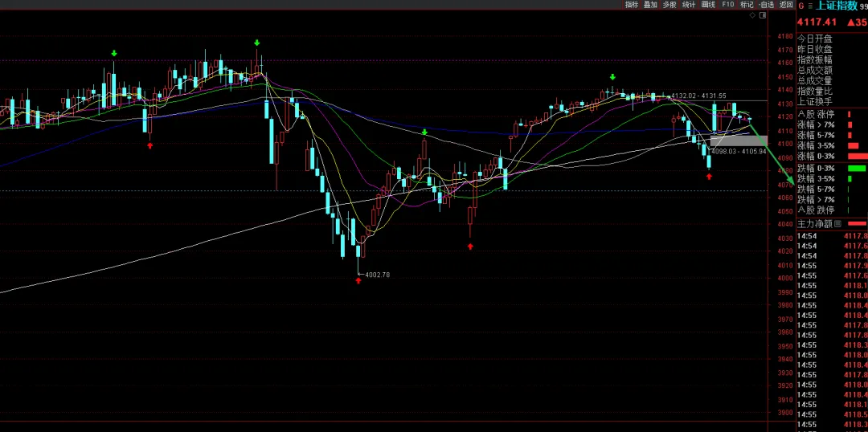The width and height of the screenshot is (868, 432).
Task: Click the red G icon beside 上证指数
Action: click(801, 6)
